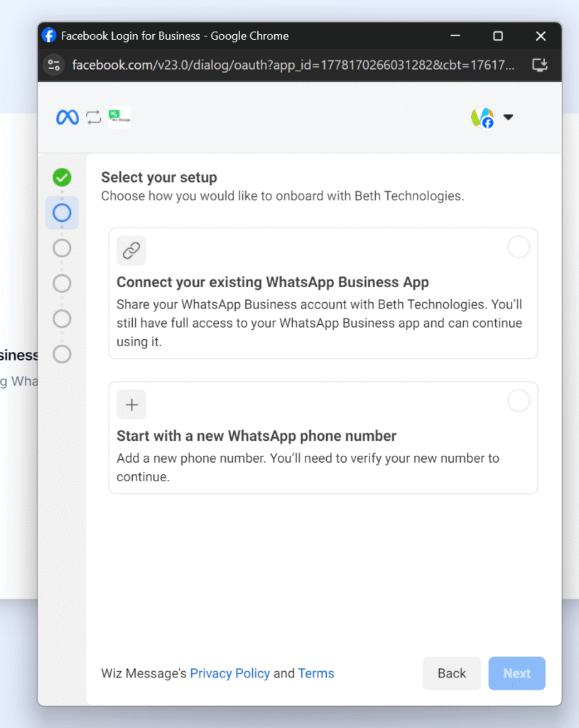
Task: Select the existing WhatsApp Business App radio button
Action: 519,247
